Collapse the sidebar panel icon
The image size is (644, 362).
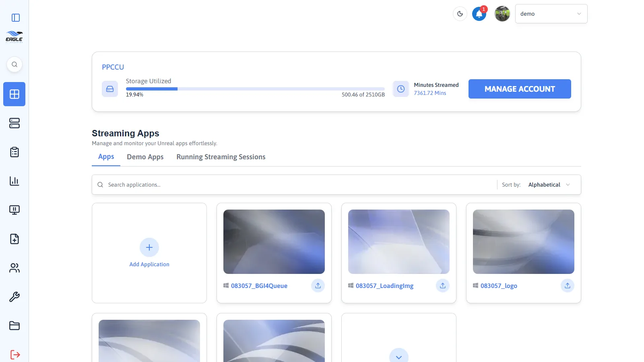pos(16,18)
